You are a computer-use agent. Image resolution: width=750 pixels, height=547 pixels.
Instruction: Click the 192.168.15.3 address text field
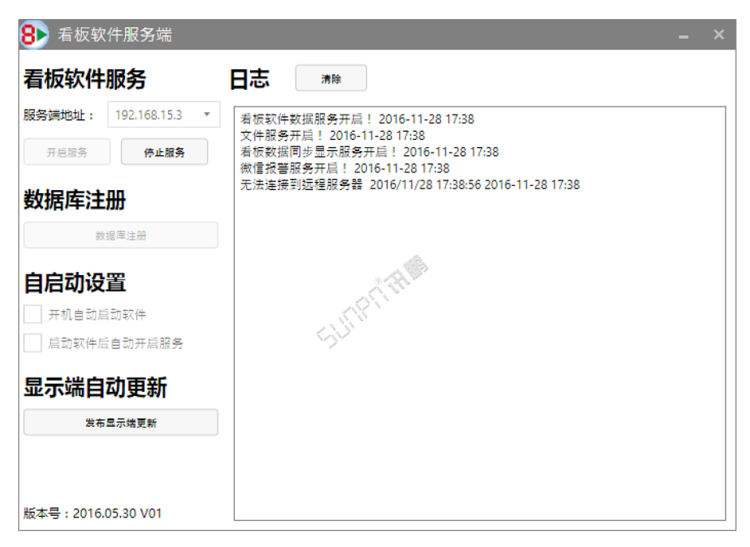pos(150,115)
